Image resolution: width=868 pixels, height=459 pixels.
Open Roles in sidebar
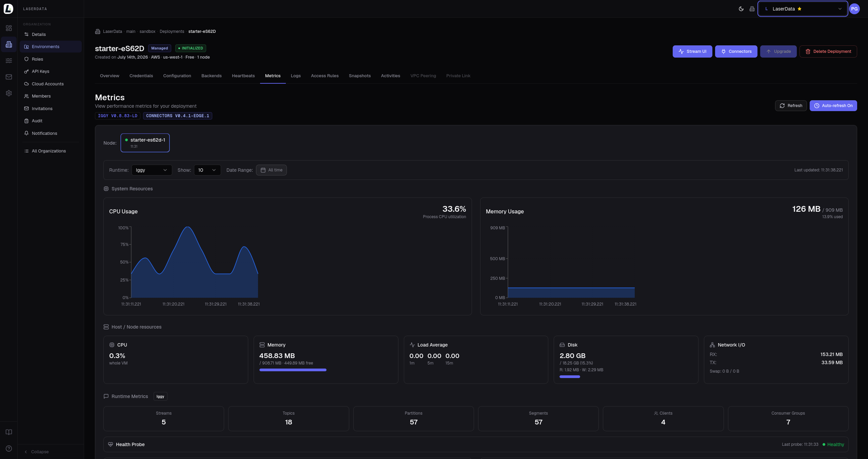coord(51,59)
